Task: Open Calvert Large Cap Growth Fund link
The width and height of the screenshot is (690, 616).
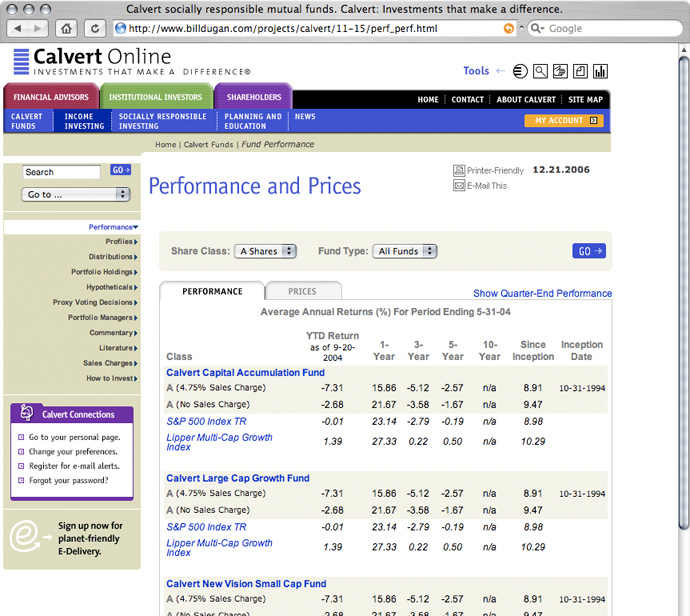Action: click(x=238, y=478)
